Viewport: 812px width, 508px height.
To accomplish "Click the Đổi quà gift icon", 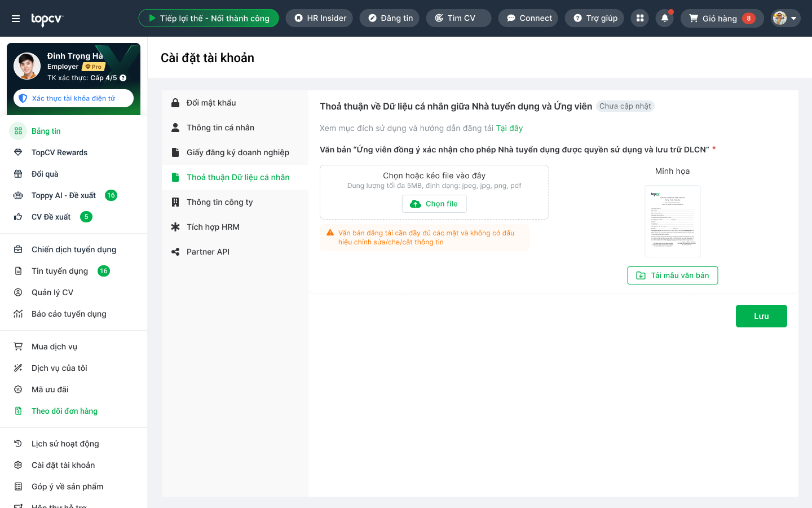I will click(18, 174).
